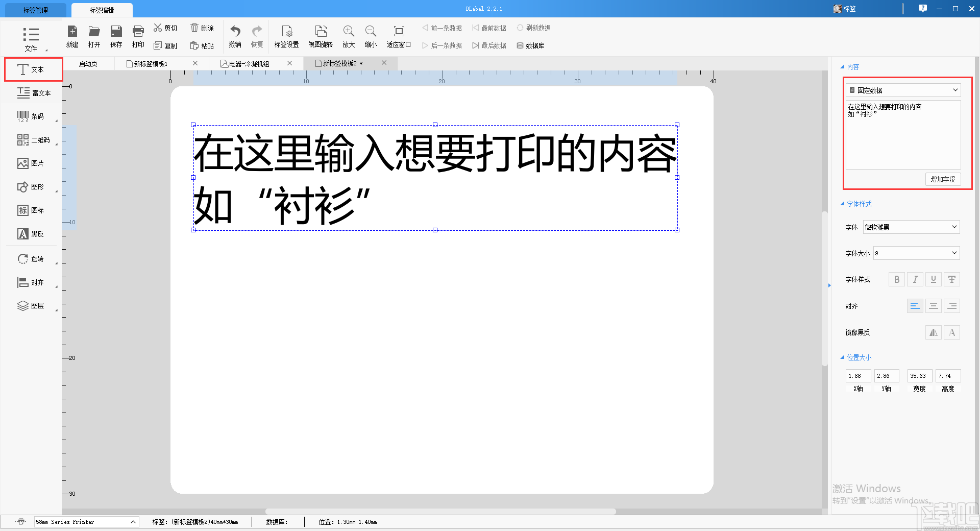The image size is (980, 531).
Task: Open the 固定数据 data type dropdown
Action: (902, 90)
